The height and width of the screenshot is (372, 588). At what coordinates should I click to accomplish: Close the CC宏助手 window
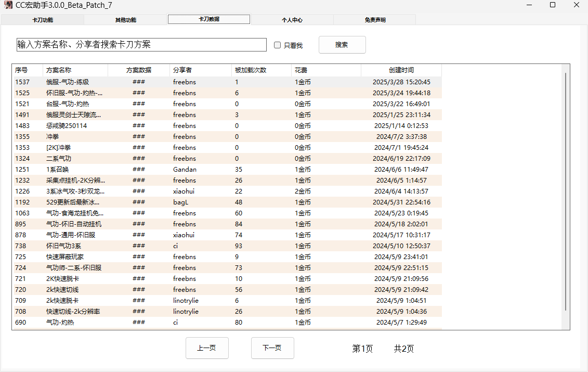click(577, 5)
